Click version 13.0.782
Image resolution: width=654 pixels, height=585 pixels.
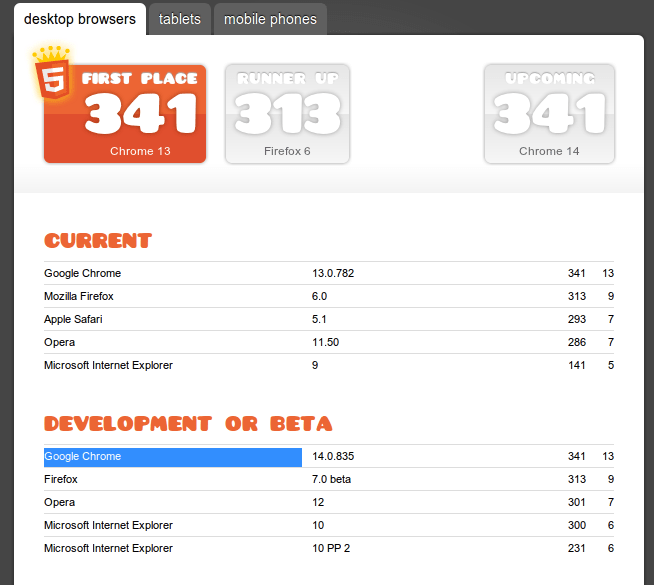tap(333, 273)
